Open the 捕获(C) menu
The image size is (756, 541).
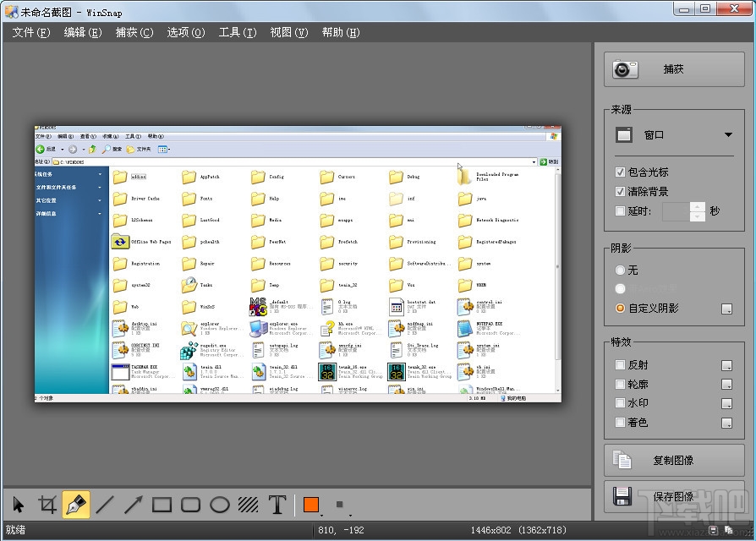click(x=134, y=32)
